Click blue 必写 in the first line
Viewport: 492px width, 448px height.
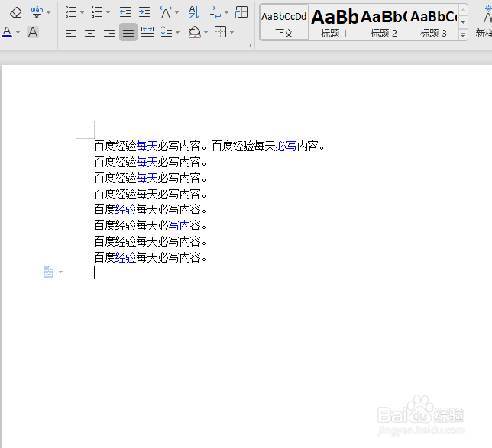286,146
